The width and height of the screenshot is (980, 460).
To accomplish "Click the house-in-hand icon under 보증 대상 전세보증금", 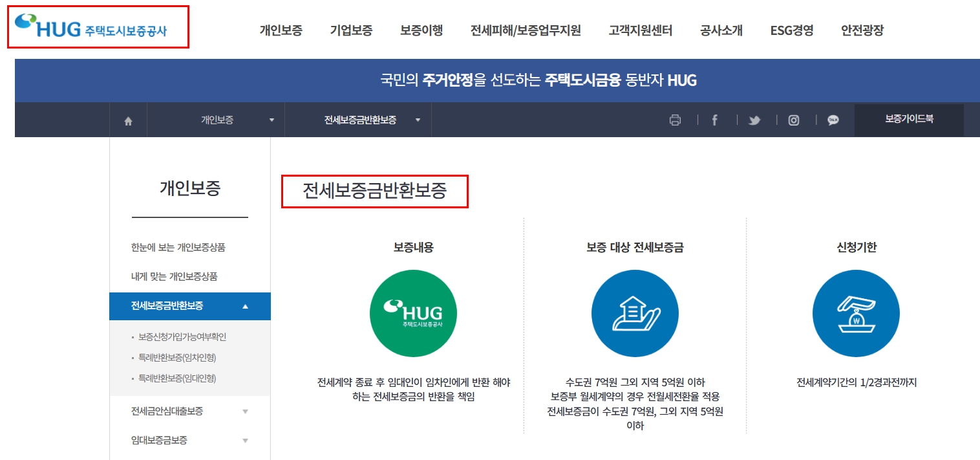I will coord(635,313).
